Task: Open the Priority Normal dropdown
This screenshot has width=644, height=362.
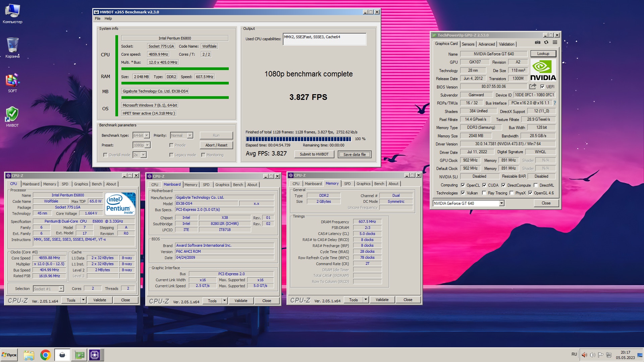Action: (181, 135)
